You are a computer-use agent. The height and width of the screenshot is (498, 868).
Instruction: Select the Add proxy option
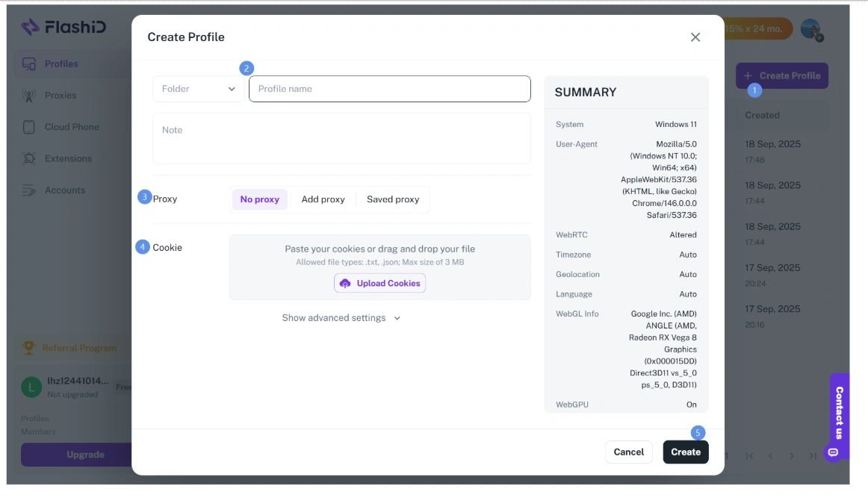[x=323, y=199]
